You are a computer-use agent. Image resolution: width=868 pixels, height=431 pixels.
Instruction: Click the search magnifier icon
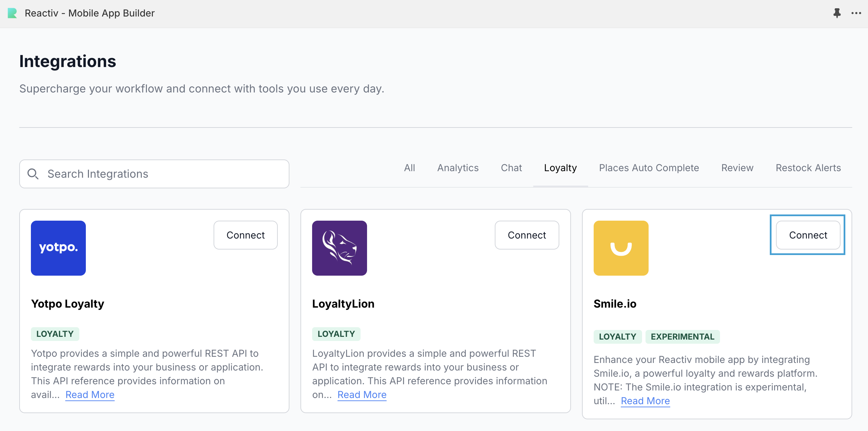tap(33, 174)
